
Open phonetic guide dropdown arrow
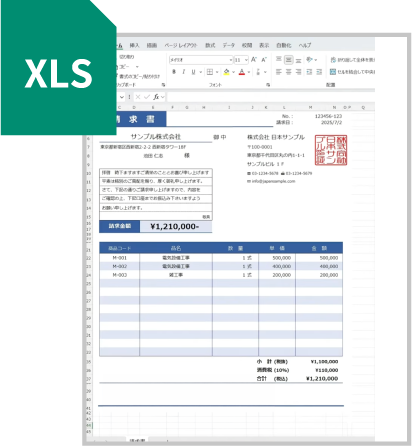pyautogui.click(x=265, y=72)
